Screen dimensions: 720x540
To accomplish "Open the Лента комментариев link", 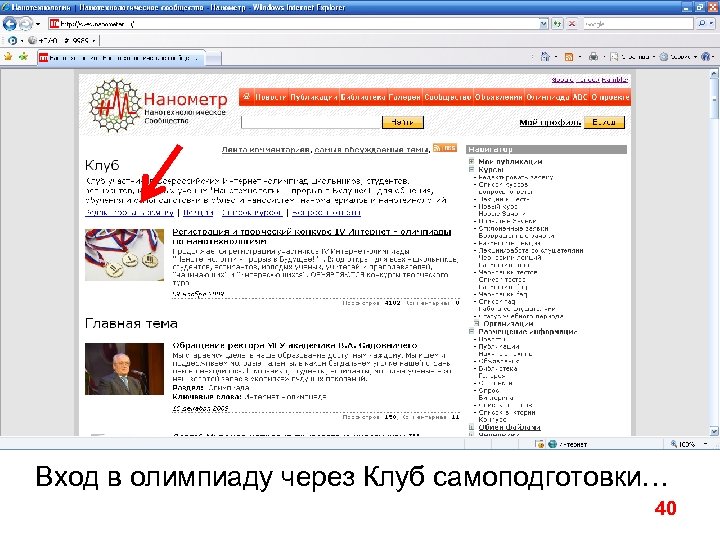I will pyautogui.click(x=266, y=149).
